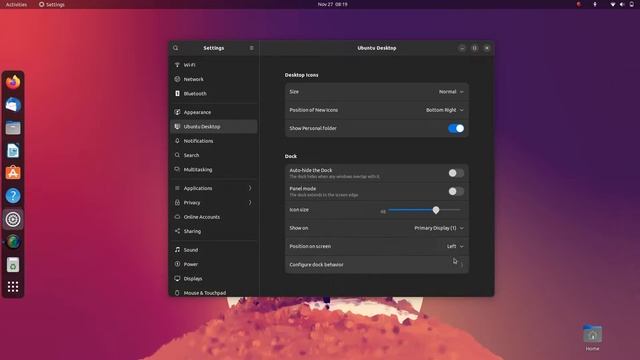Open Notifications settings
Image resolution: width=640 pixels, height=360 pixels.
213,141
